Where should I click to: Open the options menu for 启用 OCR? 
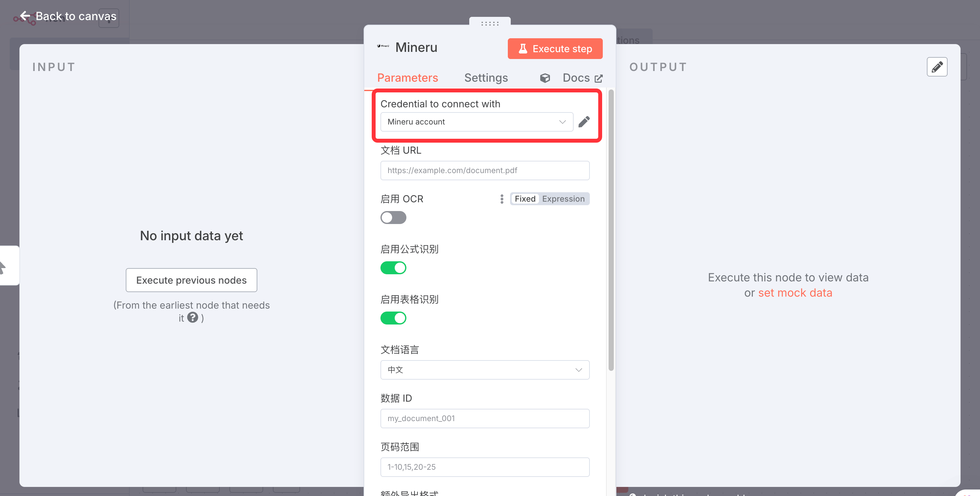click(502, 199)
